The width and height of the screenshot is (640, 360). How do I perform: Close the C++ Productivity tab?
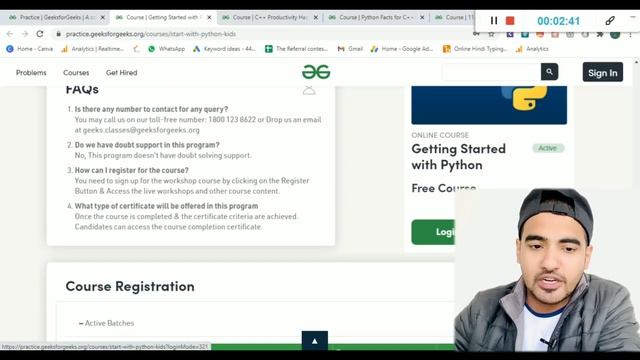316,18
